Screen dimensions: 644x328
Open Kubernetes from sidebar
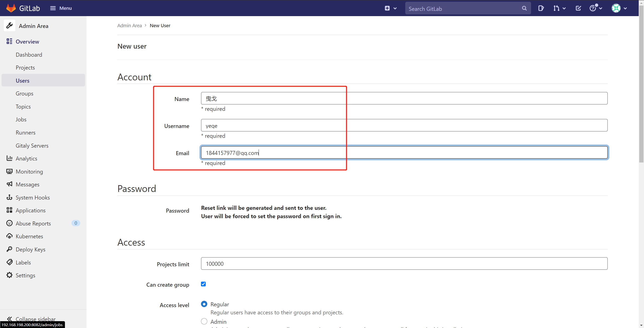(x=29, y=236)
